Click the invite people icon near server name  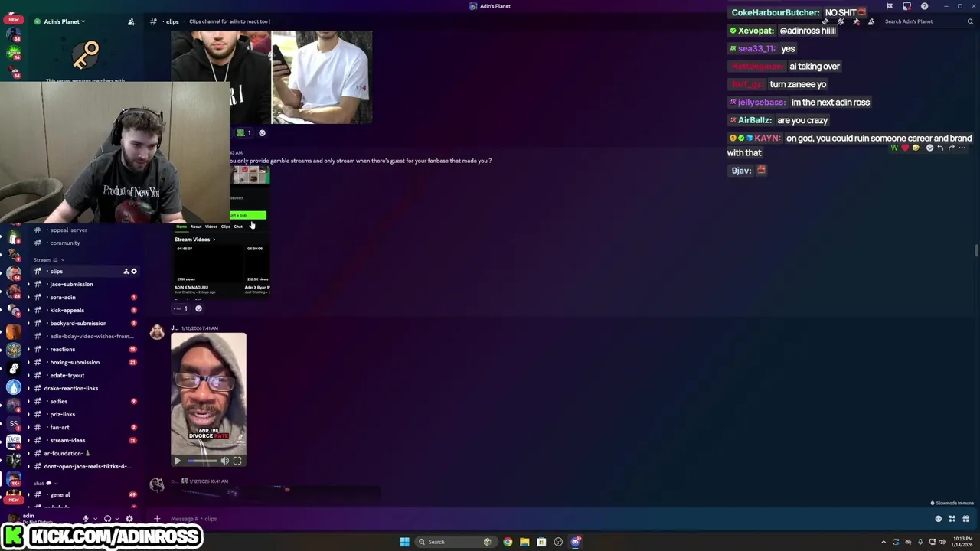[131, 21]
